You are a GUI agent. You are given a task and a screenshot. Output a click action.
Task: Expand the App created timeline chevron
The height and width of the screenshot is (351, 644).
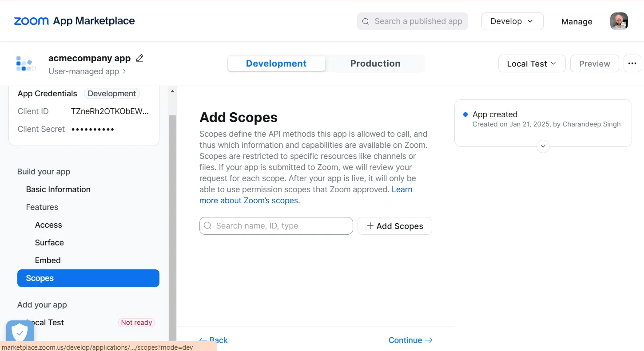pyautogui.click(x=543, y=146)
